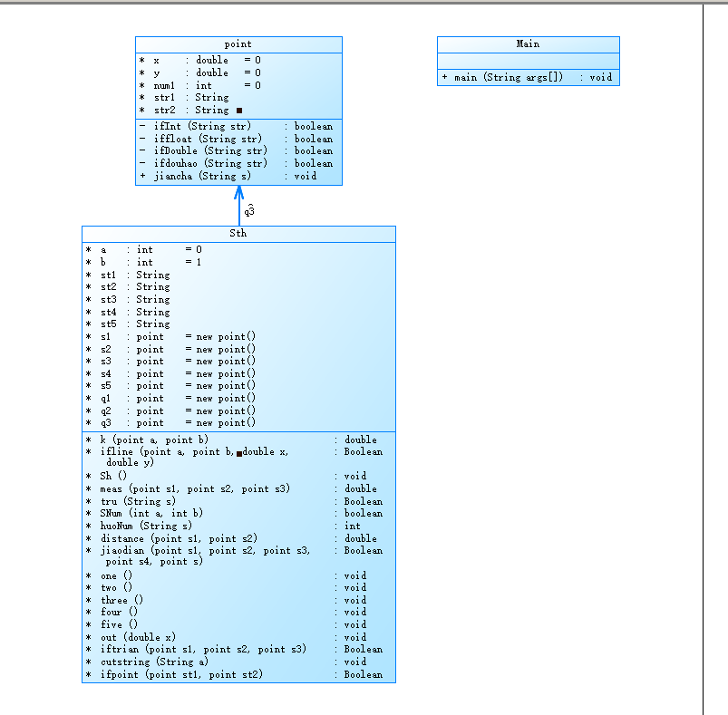The image size is (728, 715).
Task: Select the Sh () method row
Action: point(226,476)
